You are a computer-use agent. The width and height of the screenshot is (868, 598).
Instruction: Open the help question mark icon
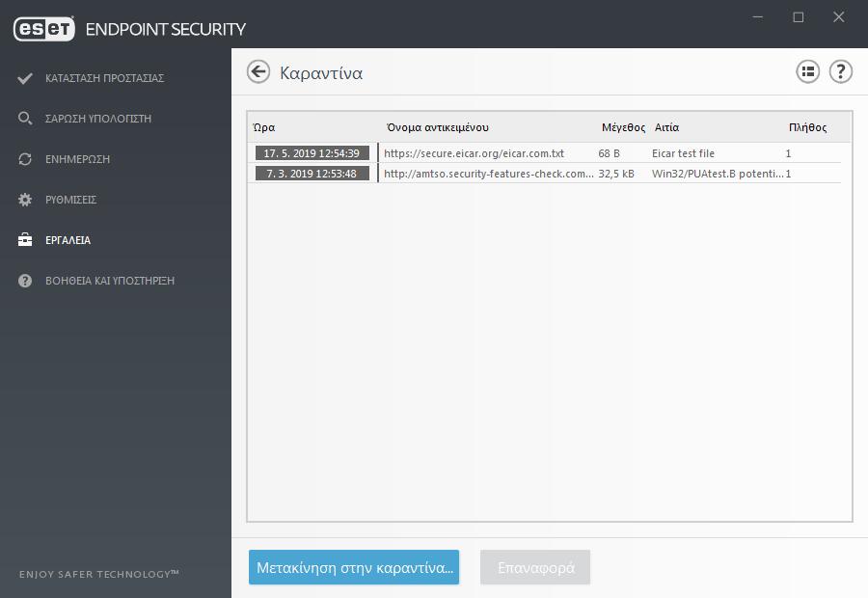tap(840, 72)
